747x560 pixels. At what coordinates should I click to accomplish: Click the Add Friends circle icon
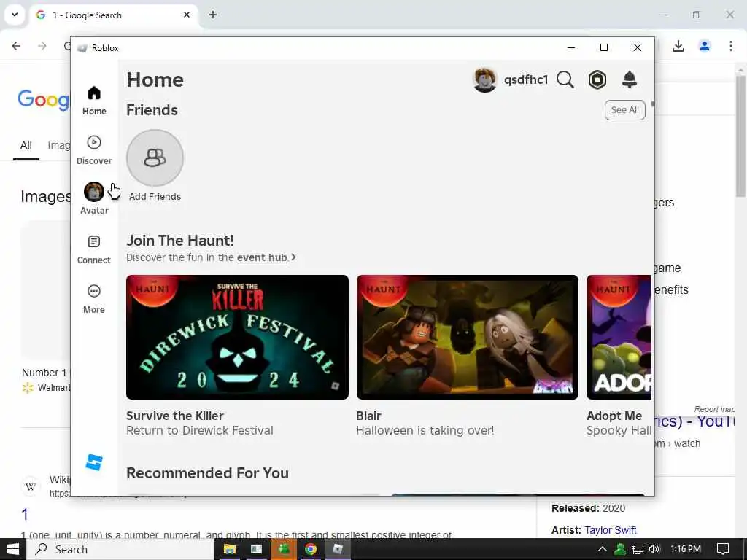coord(155,157)
